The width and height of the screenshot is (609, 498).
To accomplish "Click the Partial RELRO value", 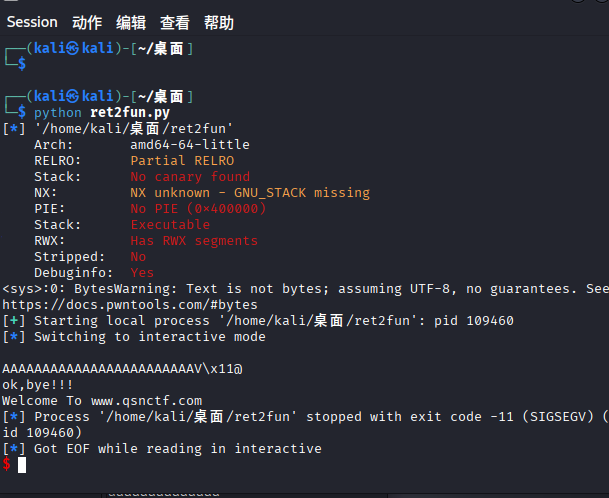I will click(182, 160).
